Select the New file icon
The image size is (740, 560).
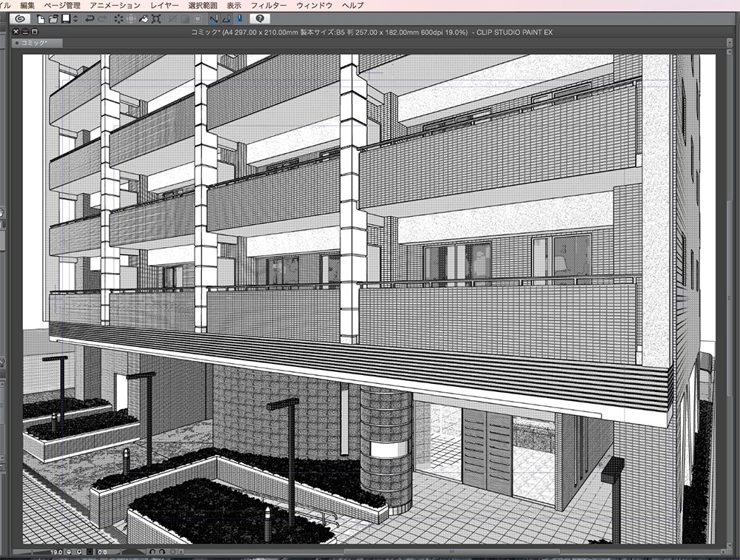(x=41, y=18)
